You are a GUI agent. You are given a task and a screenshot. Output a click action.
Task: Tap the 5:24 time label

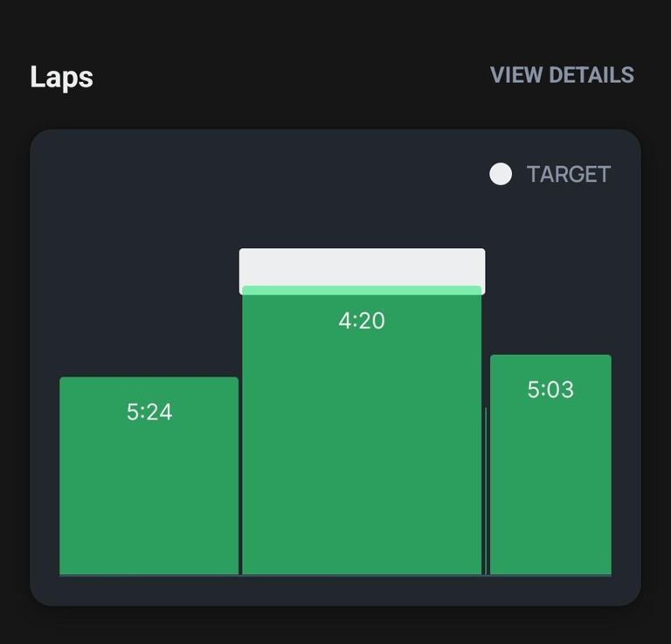pos(149,412)
